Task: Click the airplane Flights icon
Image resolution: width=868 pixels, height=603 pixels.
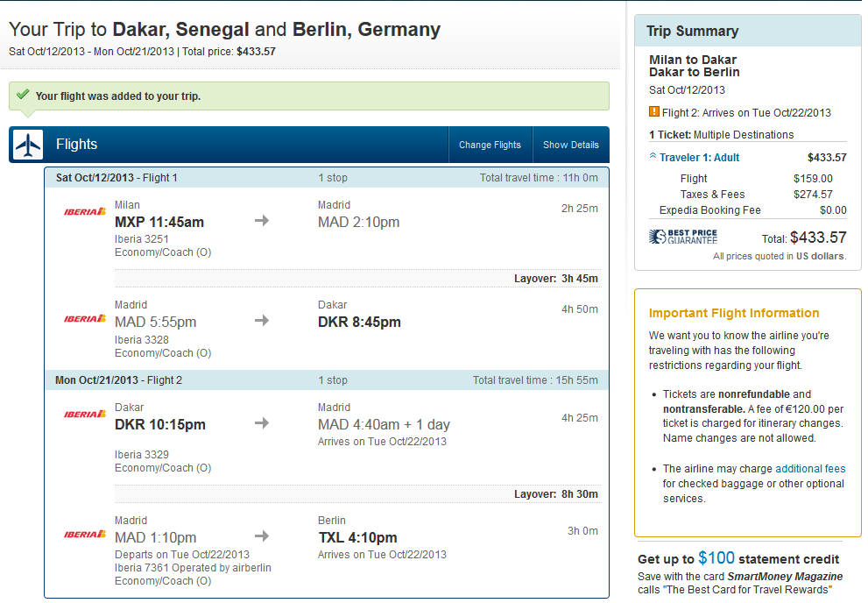Action: tap(28, 145)
